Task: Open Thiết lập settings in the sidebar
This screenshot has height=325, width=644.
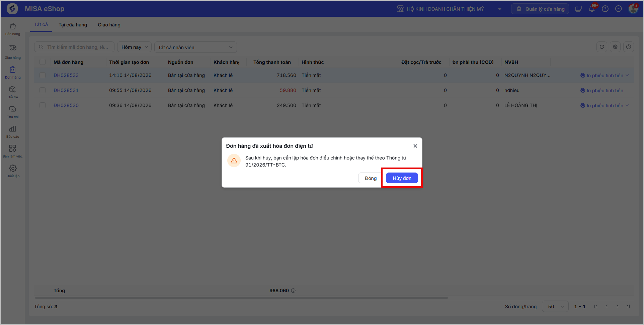Action: point(13,171)
